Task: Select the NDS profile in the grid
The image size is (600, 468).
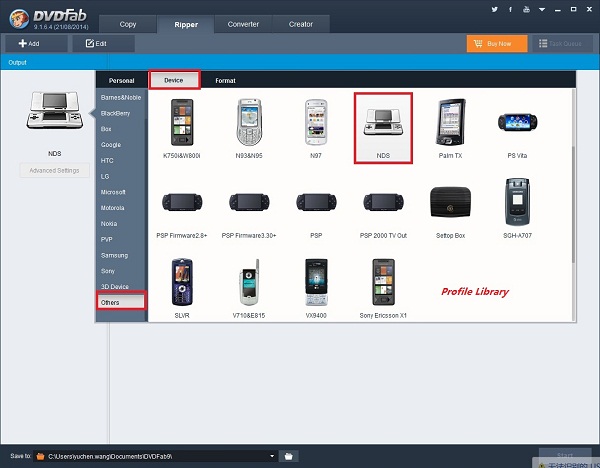Action: tap(383, 128)
